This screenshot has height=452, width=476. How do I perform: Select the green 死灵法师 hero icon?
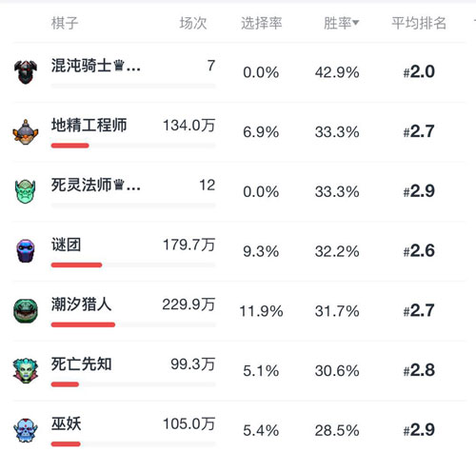(26, 191)
